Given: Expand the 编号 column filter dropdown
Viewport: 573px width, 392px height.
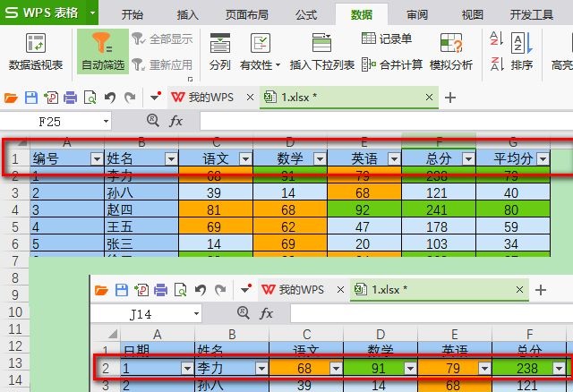Looking at the screenshot, I should point(97,158).
